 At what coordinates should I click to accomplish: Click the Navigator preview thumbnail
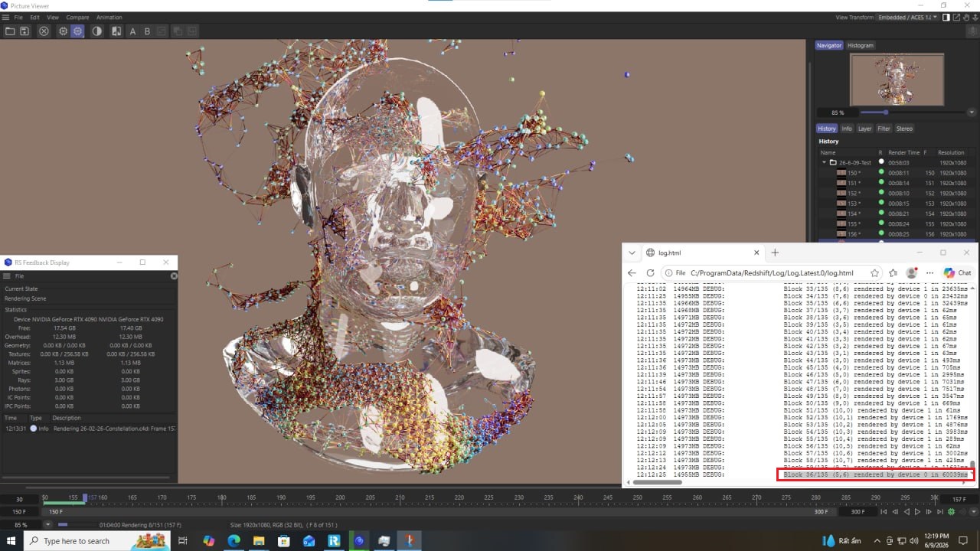tap(895, 80)
